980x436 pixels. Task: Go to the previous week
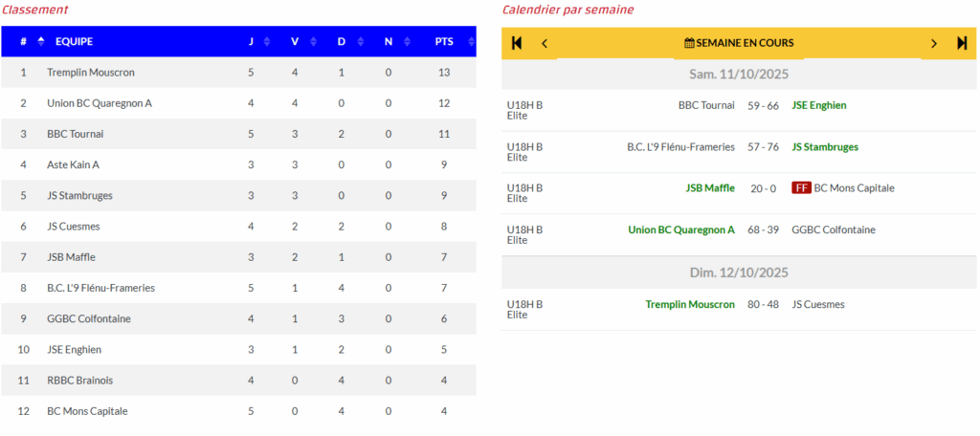pos(545,43)
